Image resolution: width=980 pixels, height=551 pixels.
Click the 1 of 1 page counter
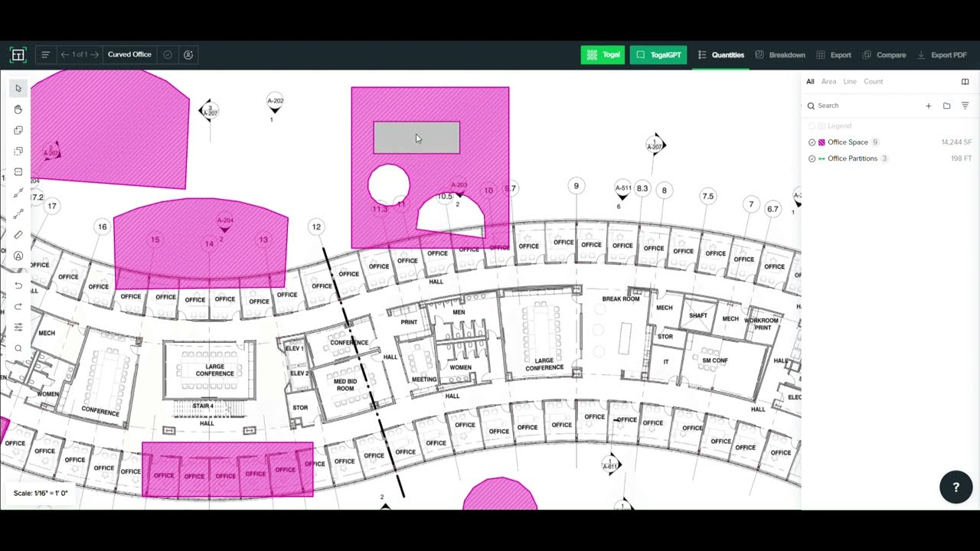pos(80,55)
